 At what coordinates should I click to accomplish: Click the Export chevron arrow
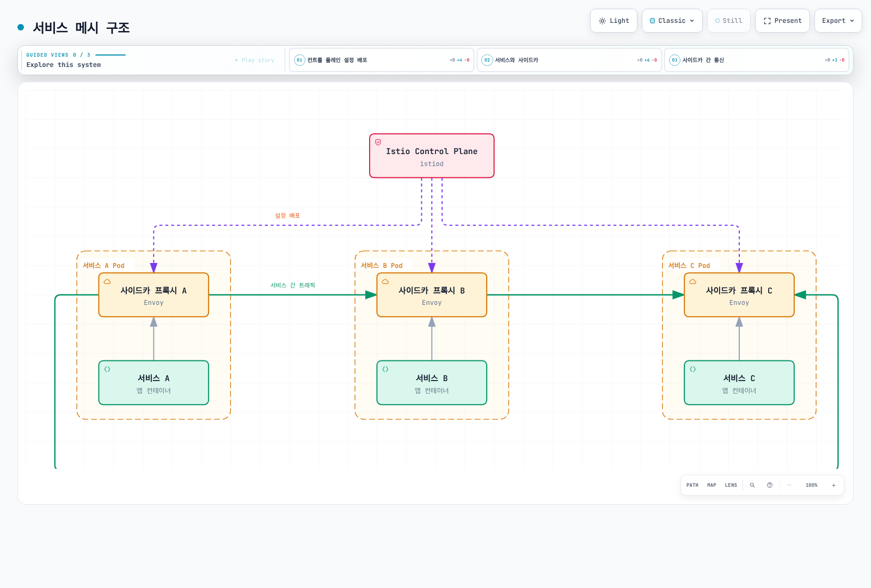click(852, 21)
